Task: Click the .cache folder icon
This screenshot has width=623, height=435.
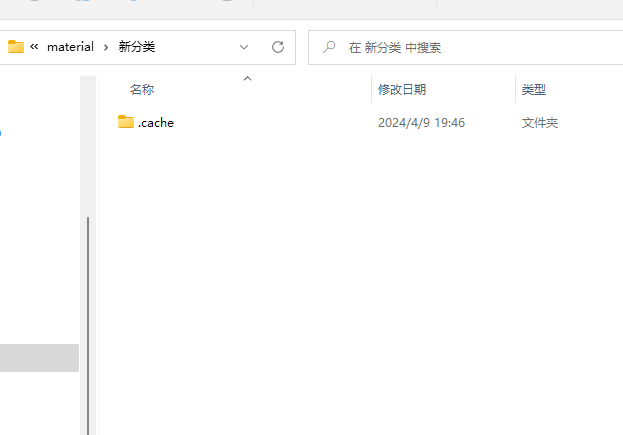Action: pyautogui.click(x=125, y=122)
